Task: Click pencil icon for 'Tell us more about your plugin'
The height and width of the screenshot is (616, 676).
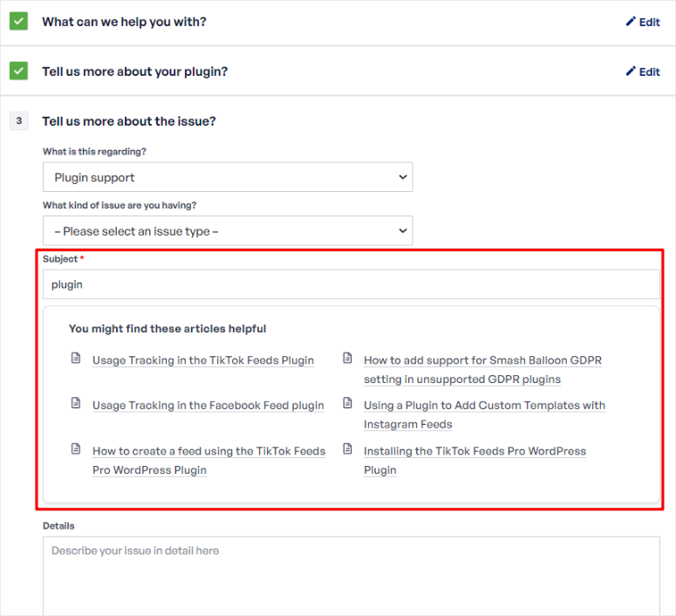Action: (x=631, y=72)
